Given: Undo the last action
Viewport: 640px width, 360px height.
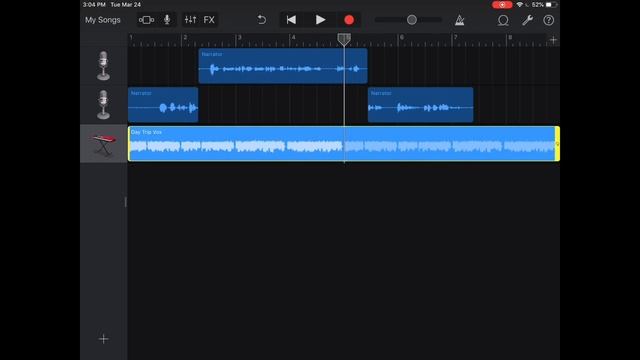Looking at the screenshot, I should click(261, 20).
